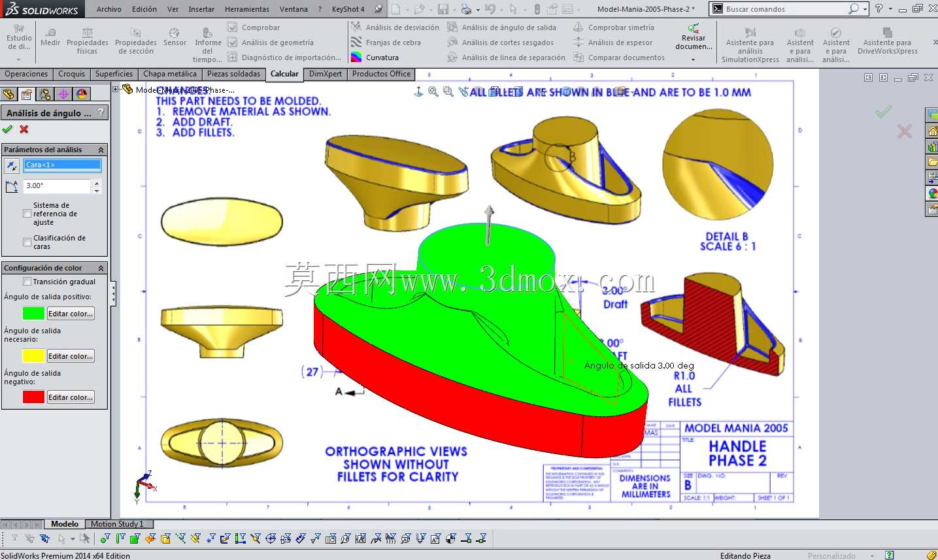938x560 pixels.
Task: Cancel draft analysis with the red X
Action: click(x=24, y=129)
